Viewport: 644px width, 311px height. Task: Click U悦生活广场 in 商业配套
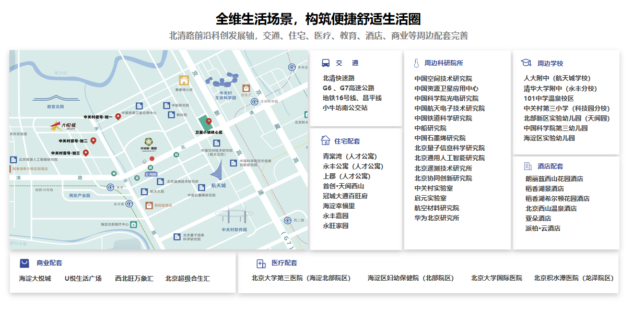pos(83,278)
